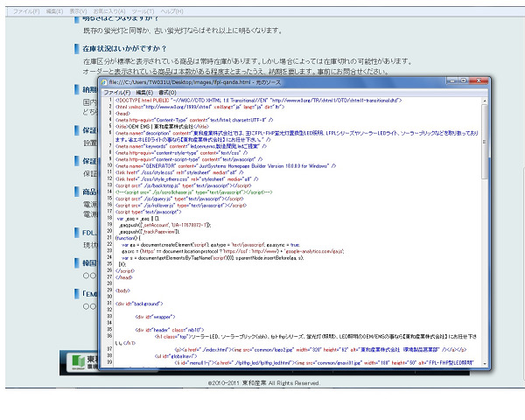Click line number 10 in source gutter
Image resolution: width=525 pixels, height=420 pixels.
(x=109, y=165)
